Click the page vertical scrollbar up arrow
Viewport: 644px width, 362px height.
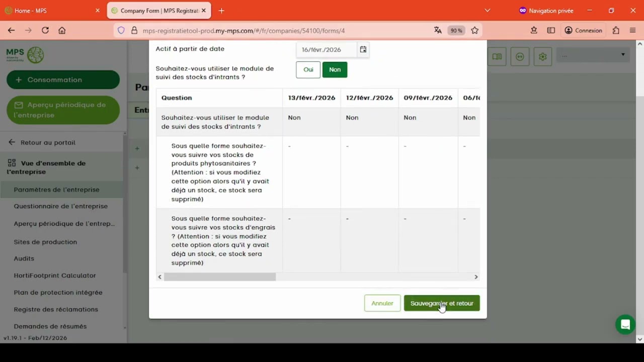[639, 45]
